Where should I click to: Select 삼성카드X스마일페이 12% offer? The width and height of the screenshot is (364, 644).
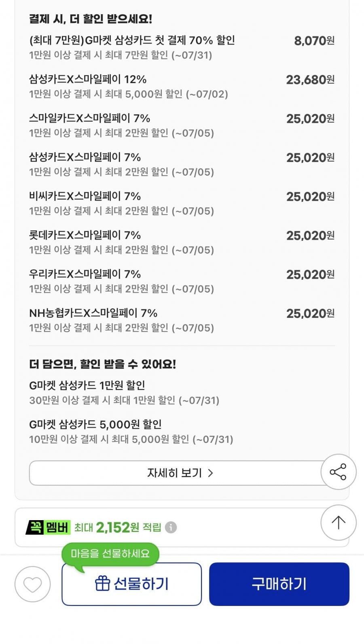pyautogui.click(x=182, y=86)
